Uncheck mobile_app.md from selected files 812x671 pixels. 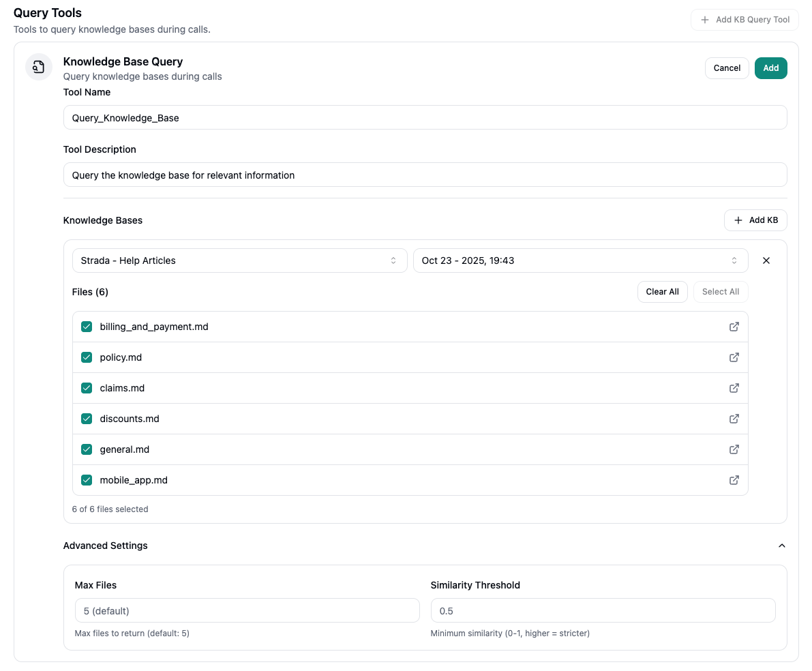point(87,480)
